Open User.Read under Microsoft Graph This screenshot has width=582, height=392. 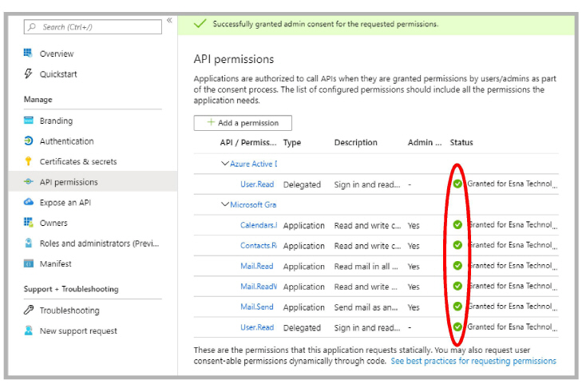point(257,327)
